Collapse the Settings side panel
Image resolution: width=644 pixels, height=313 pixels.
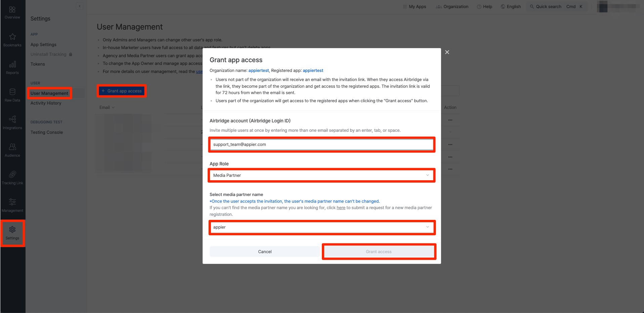click(80, 6)
